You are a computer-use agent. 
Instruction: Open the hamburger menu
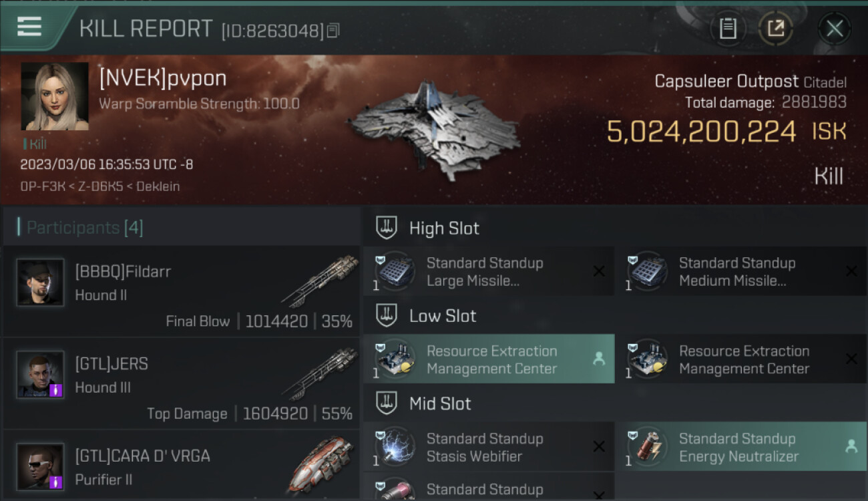[29, 27]
